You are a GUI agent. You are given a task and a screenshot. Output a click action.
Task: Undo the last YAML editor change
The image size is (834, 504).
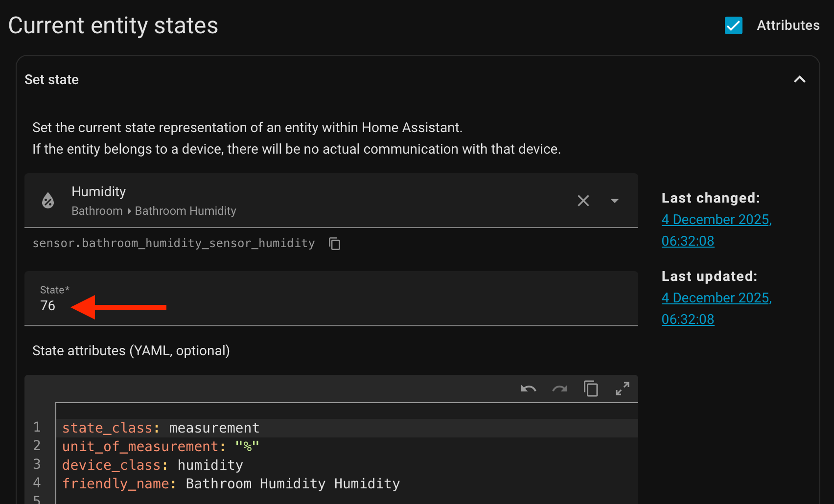coord(529,389)
